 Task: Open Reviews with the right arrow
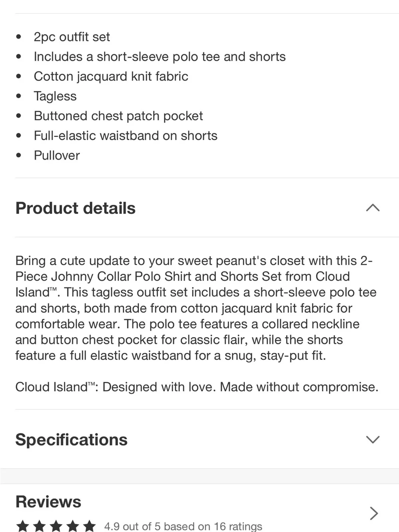374,513
